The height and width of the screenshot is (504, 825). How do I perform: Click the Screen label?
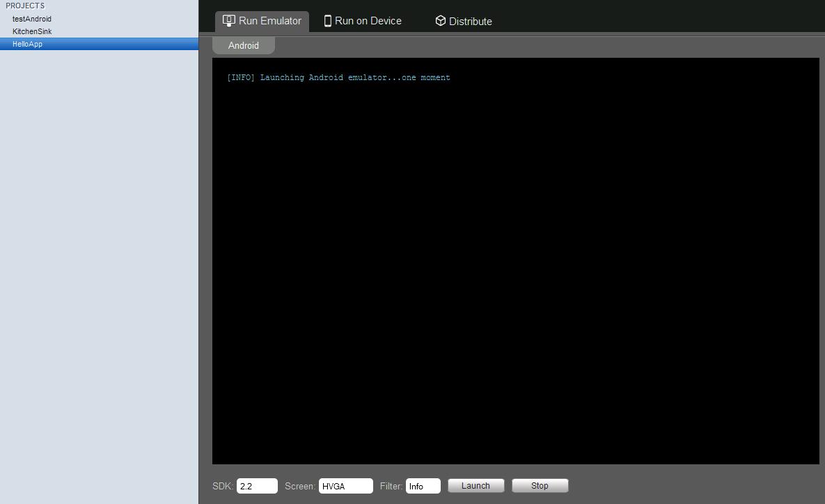pos(300,486)
